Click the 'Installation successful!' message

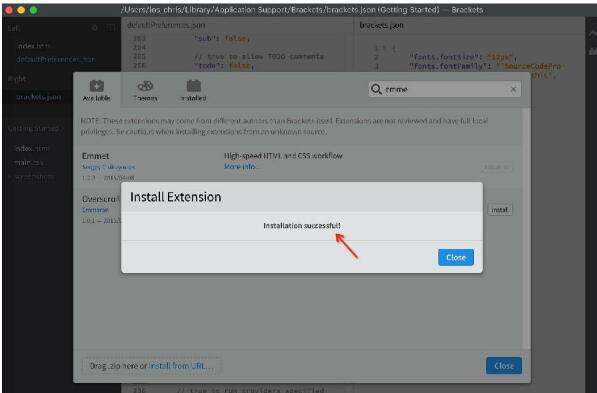click(x=302, y=225)
